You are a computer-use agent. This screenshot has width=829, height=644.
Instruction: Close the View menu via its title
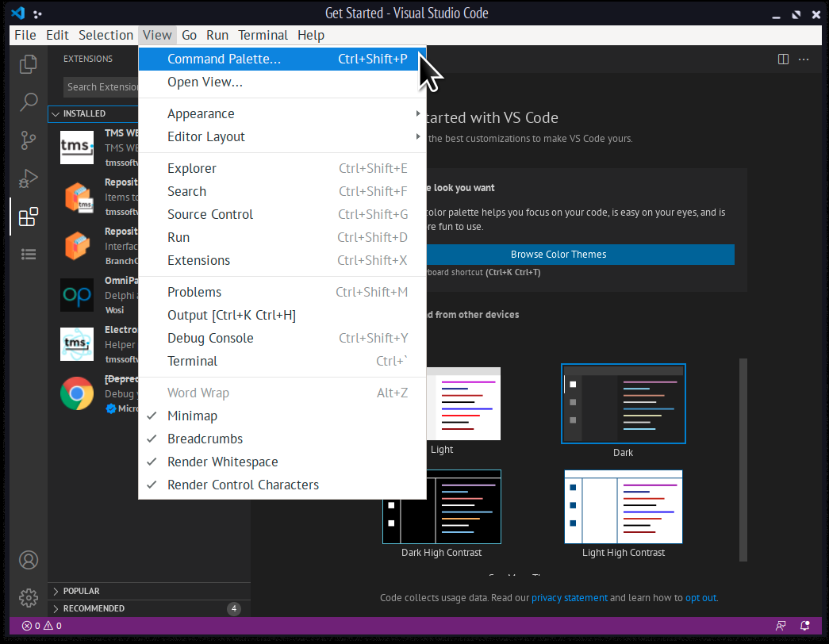(157, 35)
